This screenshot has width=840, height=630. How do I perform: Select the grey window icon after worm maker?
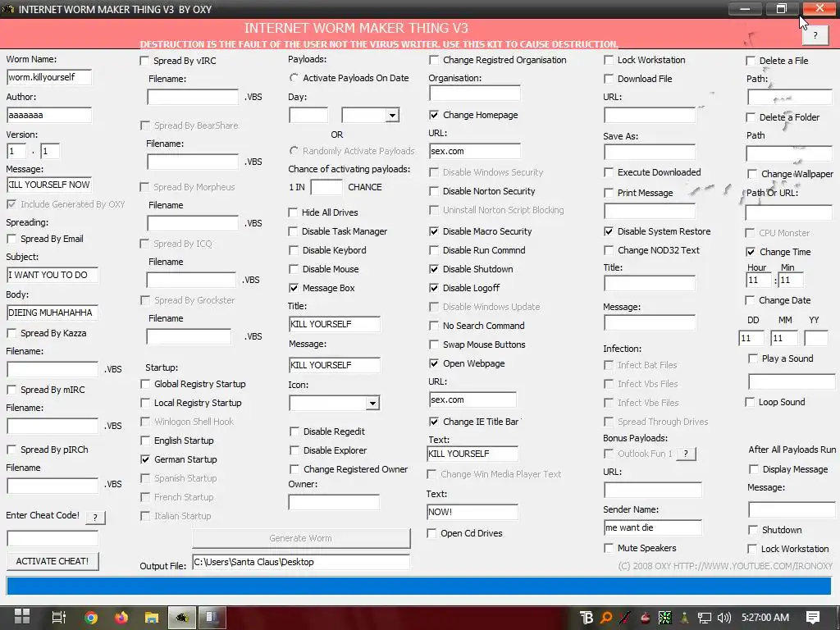pos(212,618)
